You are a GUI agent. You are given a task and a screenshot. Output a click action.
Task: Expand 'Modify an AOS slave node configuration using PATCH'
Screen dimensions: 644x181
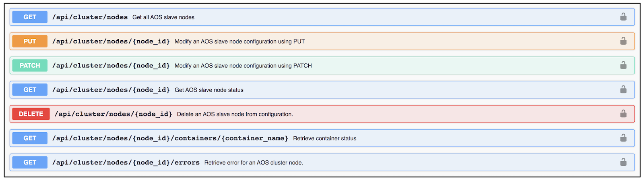tap(322, 65)
